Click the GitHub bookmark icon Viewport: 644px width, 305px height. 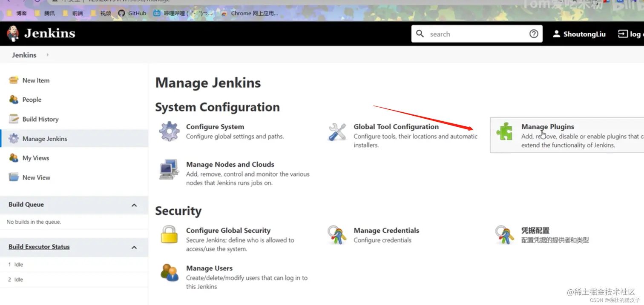(121, 13)
